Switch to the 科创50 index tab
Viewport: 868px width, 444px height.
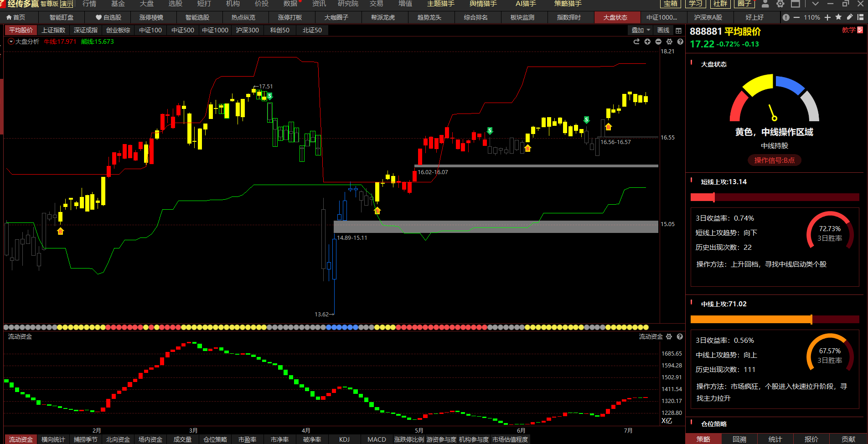point(280,30)
